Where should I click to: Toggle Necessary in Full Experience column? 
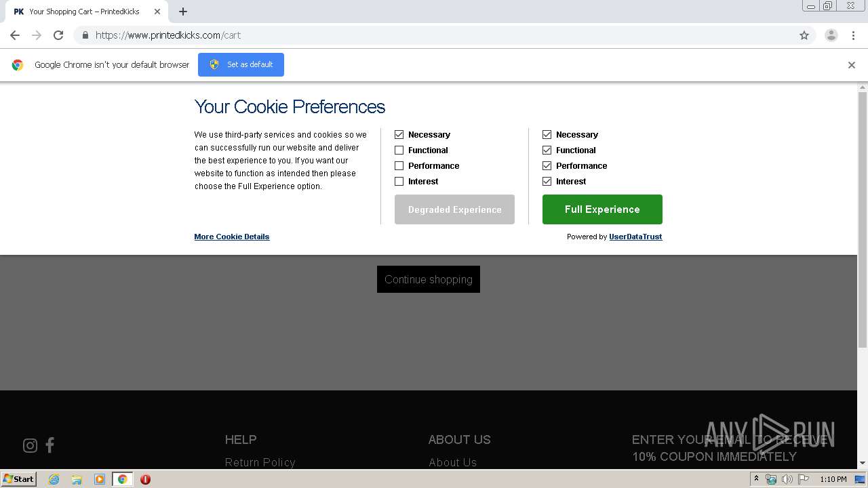547,134
